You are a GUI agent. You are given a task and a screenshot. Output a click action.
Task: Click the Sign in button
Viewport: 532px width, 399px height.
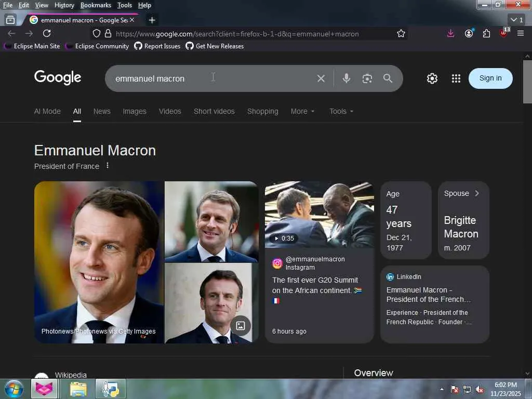pos(490,78)
